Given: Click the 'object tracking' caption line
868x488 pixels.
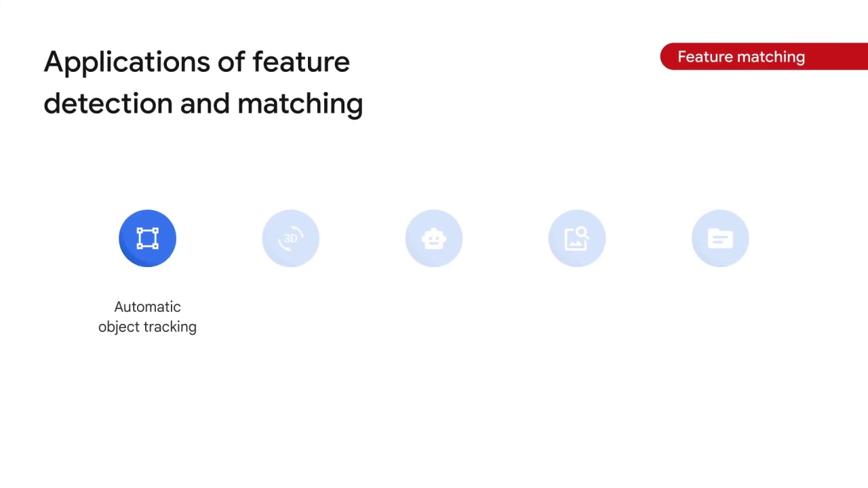Looking at the screenshot, I should pos(147,327).
